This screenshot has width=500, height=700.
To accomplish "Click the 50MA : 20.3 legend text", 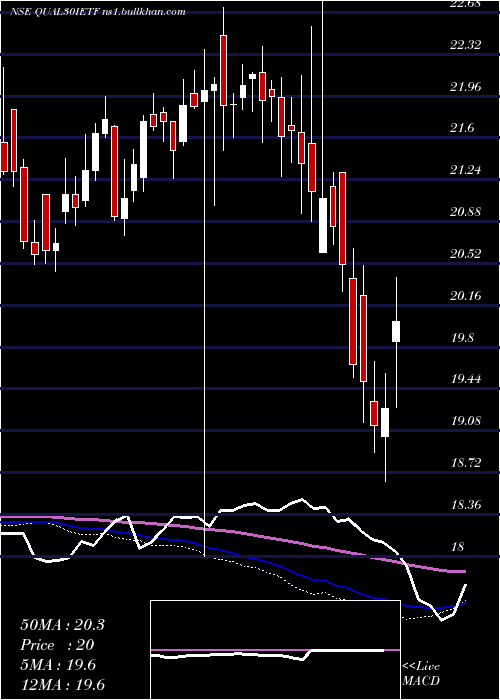I will coord(62,625).
